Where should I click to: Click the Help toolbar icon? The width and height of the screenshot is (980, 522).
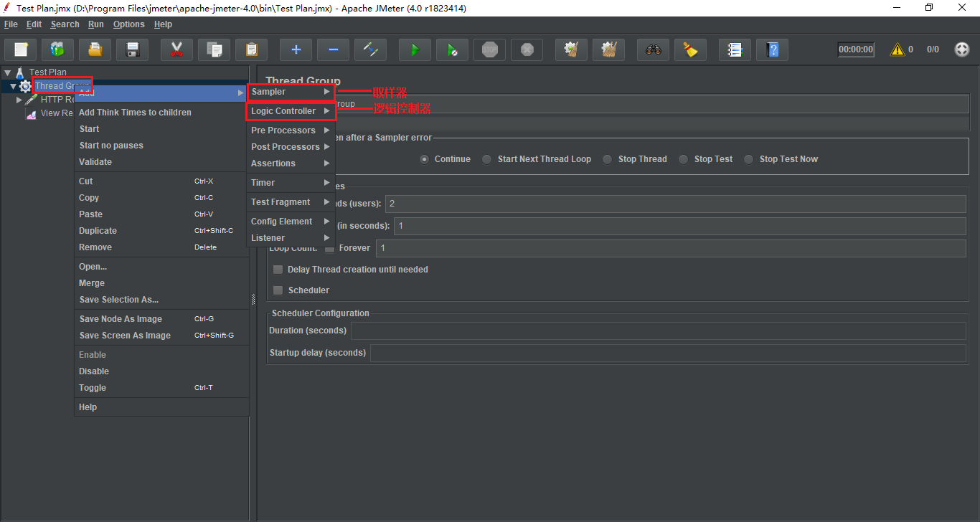click(772, 49)
